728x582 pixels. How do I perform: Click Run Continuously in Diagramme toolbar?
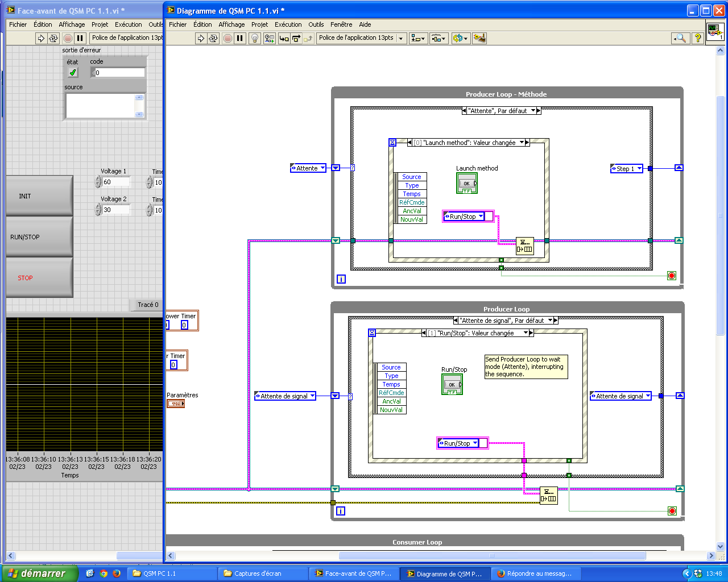pos(213,38)
